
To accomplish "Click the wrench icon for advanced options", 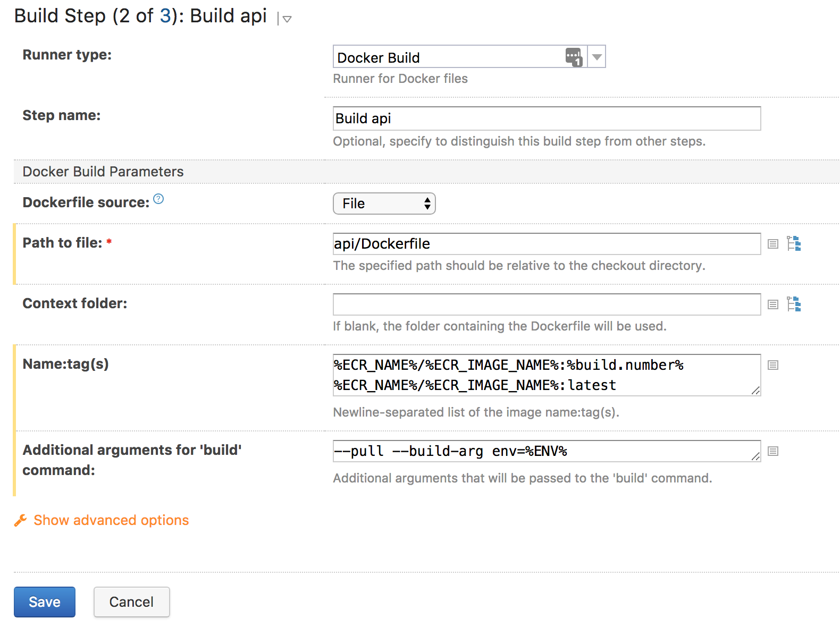I will click(x=20, y=520).
